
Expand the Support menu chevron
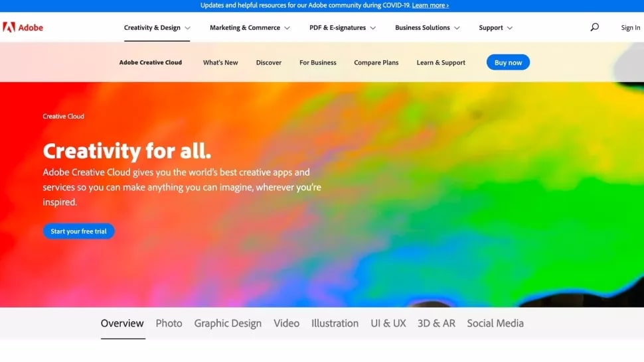(x=510, y=28)
